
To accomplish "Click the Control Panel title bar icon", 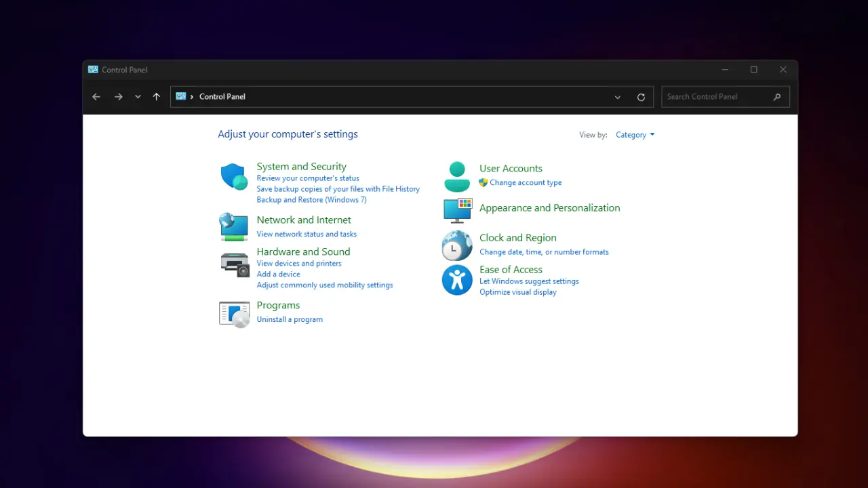I will pyautogui.click(x=93, y=69).
